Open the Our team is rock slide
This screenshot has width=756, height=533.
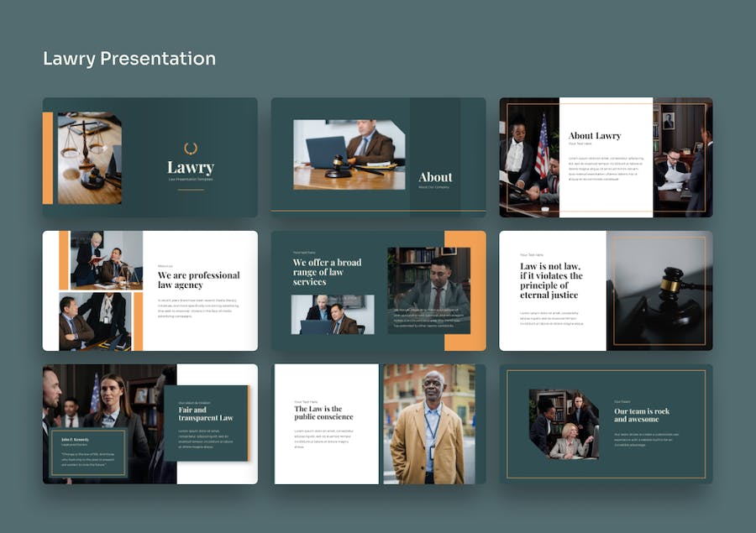point(606,424)
